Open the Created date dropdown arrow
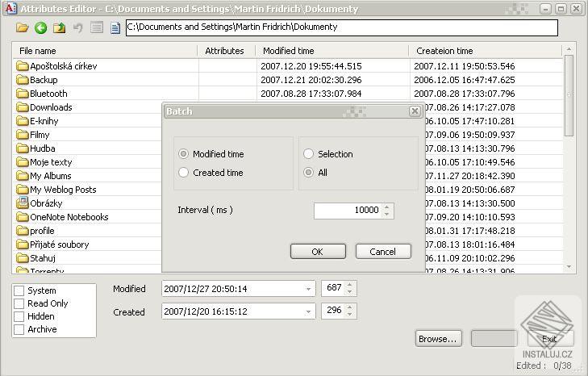Screen dimensions: 588x376 click(308, 311)
